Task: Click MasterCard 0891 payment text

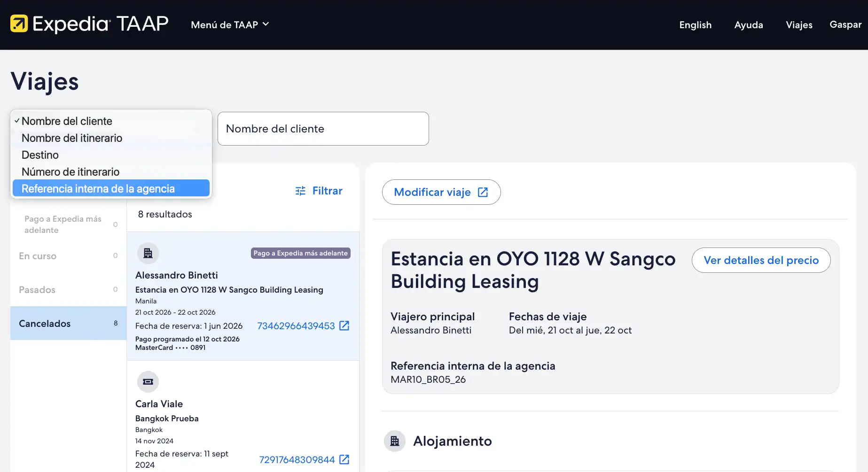Action: 171,348
